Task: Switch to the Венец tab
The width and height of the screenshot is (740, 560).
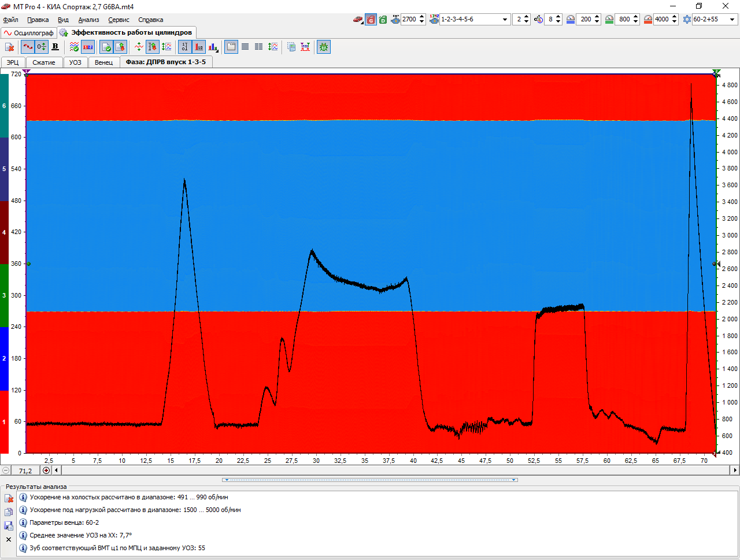Action: coord(104,62)
